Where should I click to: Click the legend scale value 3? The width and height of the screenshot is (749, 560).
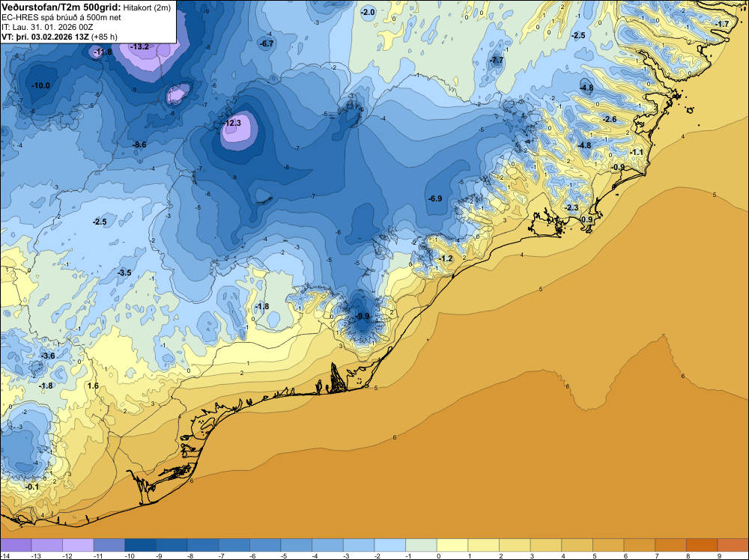[x=532, y=556]
